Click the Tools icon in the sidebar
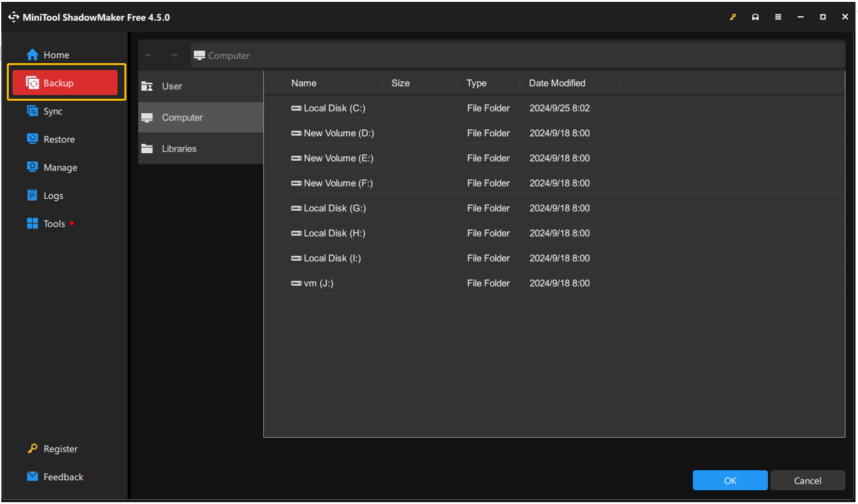The image size is (858, 504). pos(33,223)
